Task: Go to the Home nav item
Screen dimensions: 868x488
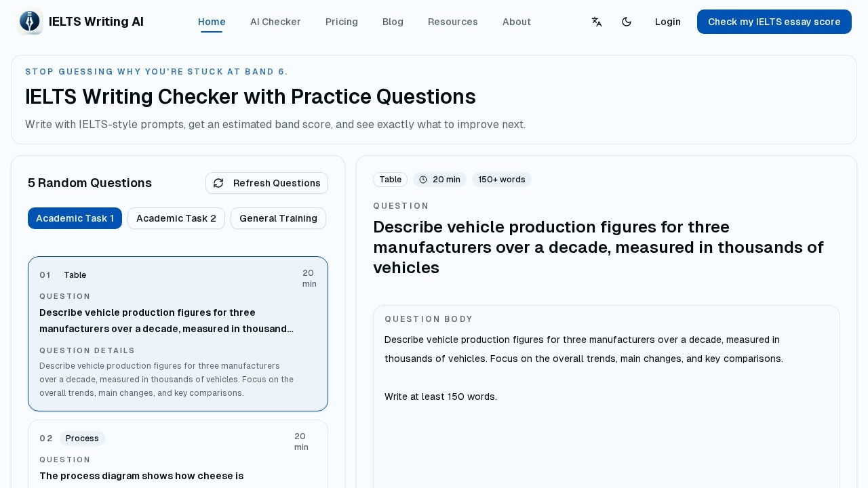Action: pyautogui.click(x=212, y=22)
